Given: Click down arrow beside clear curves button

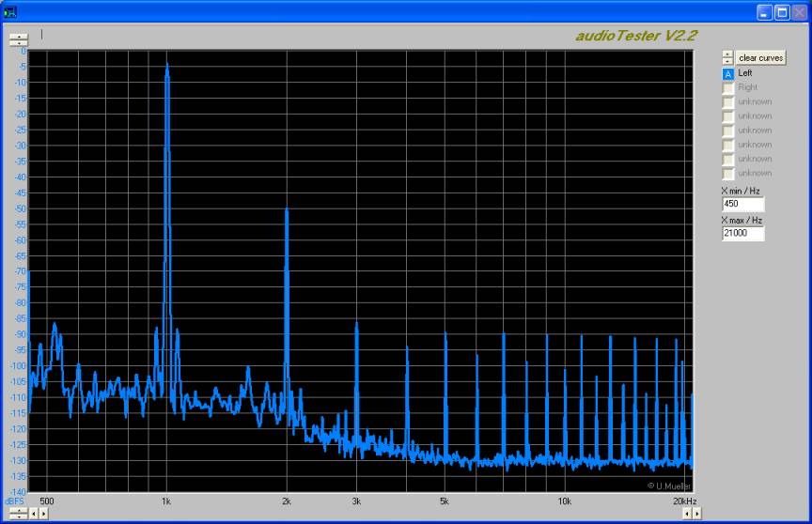Looking at the screenshot, I should click(x=727, y=61).
